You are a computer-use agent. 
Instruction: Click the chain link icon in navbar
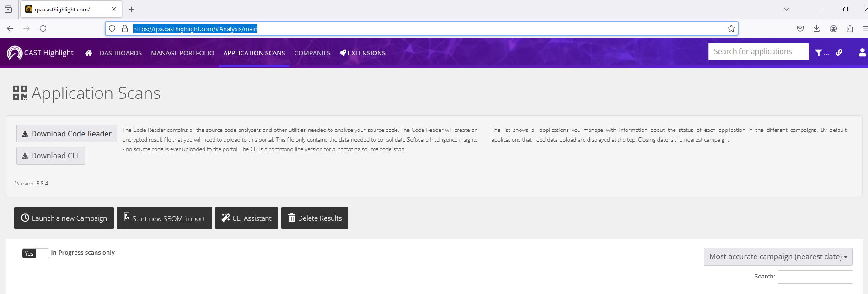[839, 53]
